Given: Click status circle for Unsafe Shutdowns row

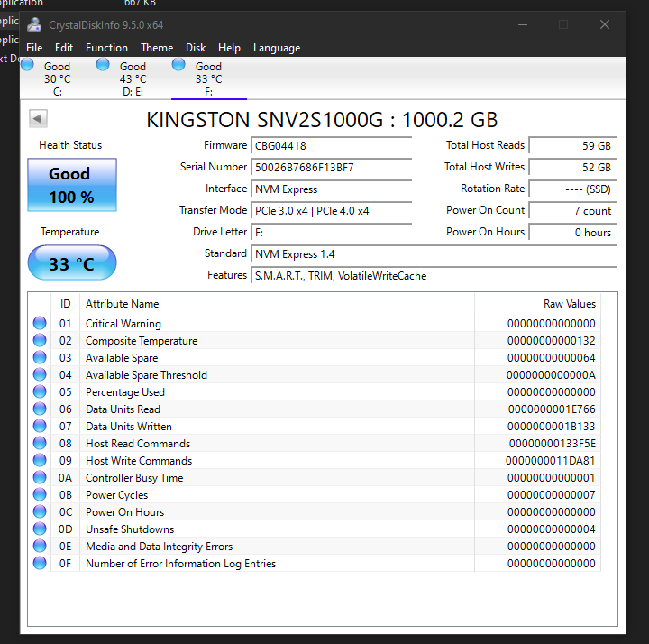Looking at the screenshot, I should 40,529.
